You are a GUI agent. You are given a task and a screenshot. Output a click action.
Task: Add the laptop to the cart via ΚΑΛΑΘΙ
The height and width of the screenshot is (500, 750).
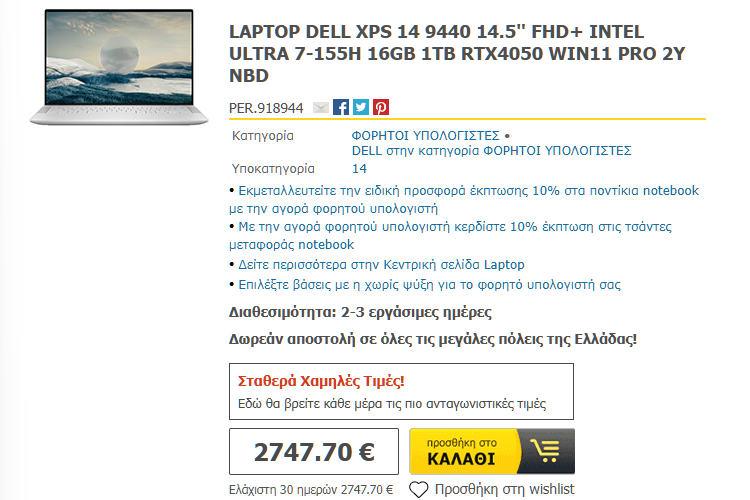click(x=492, y=451)
